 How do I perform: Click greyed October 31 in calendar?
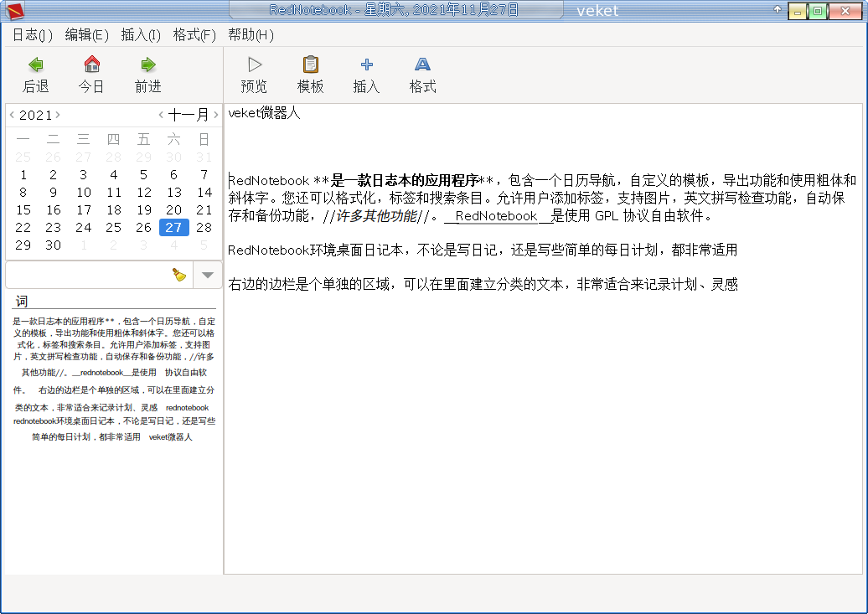[x=204, y=157]
